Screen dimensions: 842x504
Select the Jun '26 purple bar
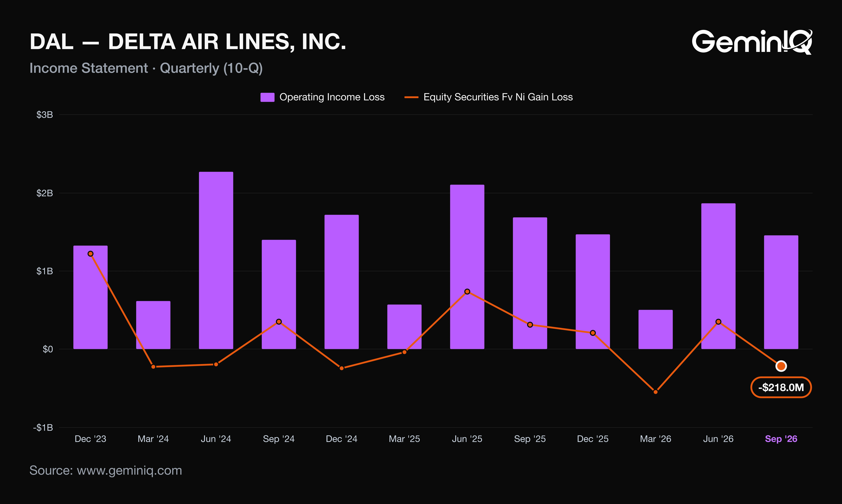tap(718, 276)
